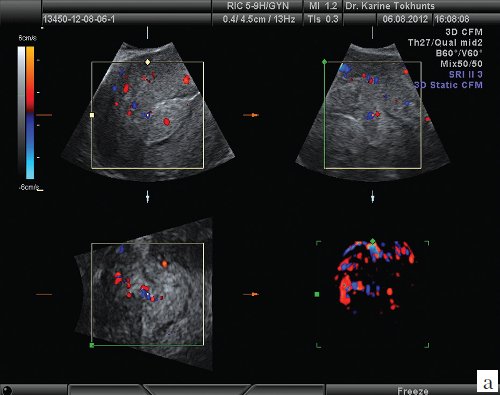This screenshot has width=500, height=395.
Task: Click the white arrow marker below top-left panel
Action: click(148, 197)
